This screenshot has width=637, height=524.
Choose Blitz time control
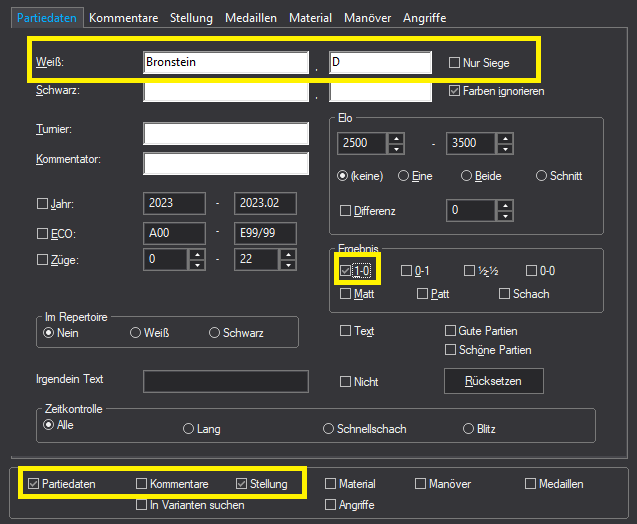pyautogui.click(x=469, y=429)
